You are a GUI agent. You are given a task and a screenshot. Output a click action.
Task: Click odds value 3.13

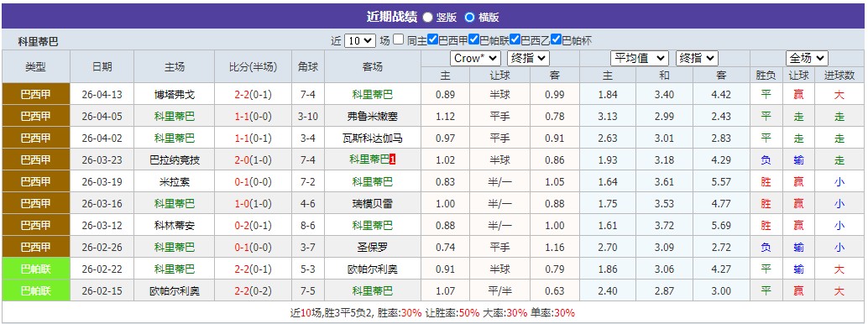tap(608, 117)
